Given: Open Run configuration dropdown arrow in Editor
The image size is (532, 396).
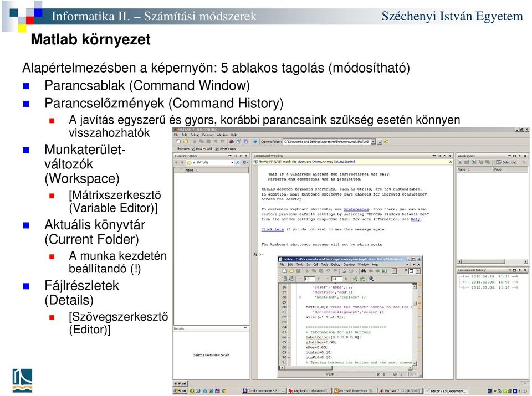Looking at the screenshot, I should [390, 271].
